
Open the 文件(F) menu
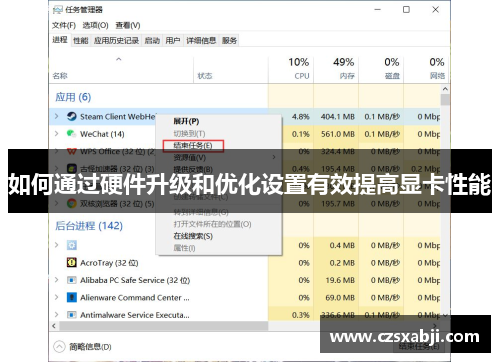[x=64, y=25]
